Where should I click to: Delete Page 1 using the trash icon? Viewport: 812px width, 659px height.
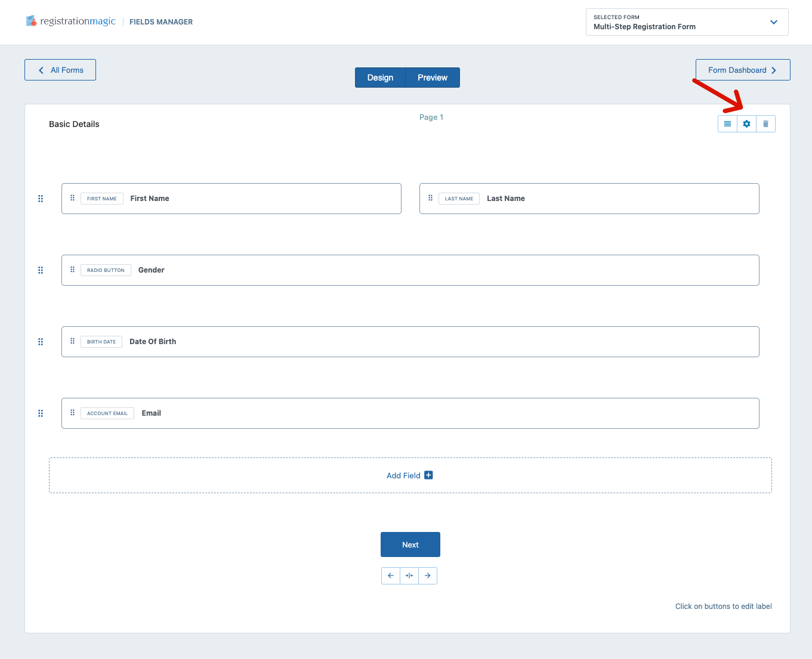coord(765,123)
